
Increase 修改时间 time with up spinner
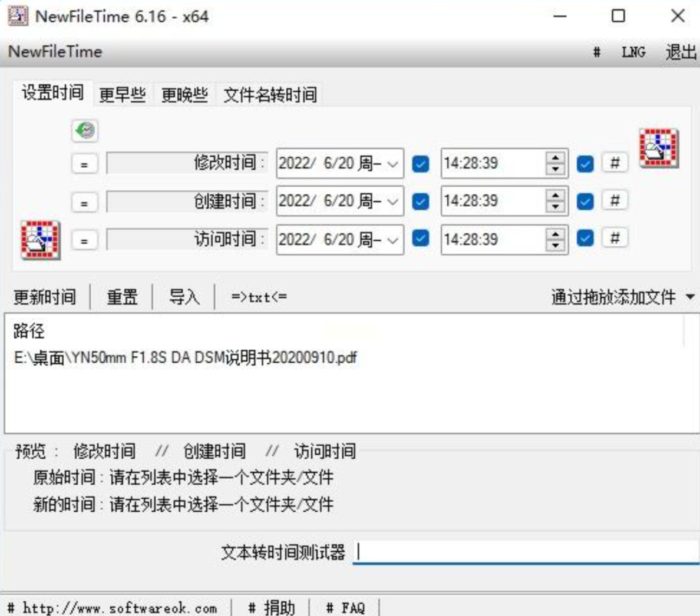(556, 158)
